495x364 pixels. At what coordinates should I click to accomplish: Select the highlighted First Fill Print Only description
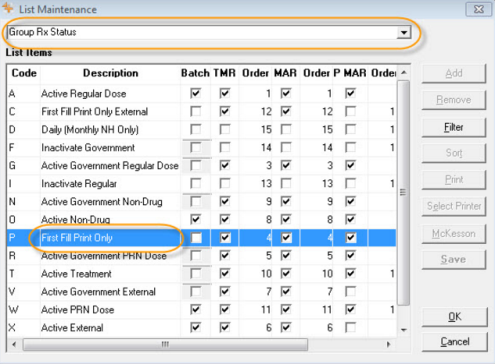click(x=77, y=238)
